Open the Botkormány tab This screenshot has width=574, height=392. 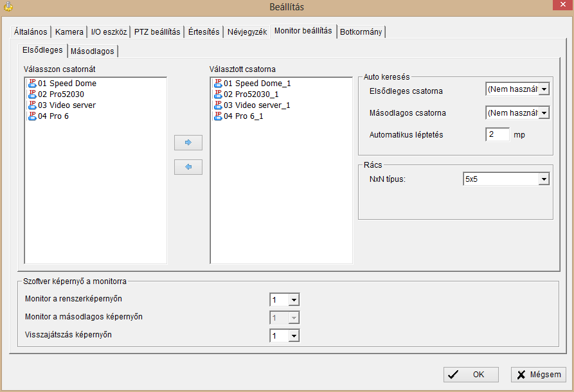tap(361, 32)
